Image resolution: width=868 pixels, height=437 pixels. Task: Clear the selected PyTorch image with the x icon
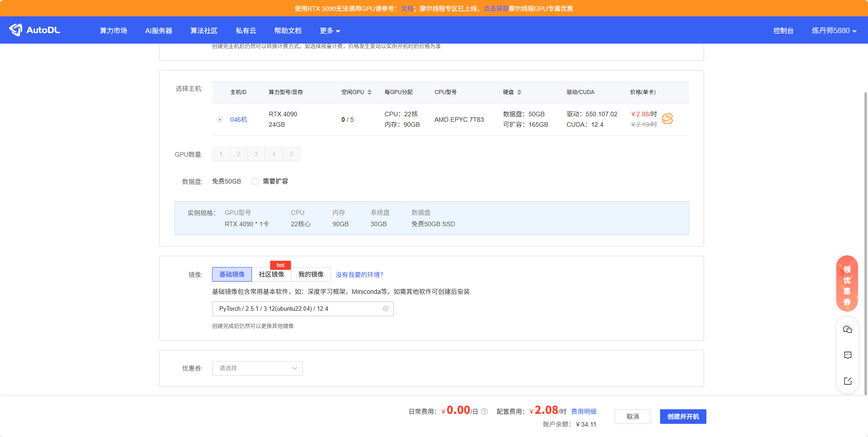click(386, 308)
